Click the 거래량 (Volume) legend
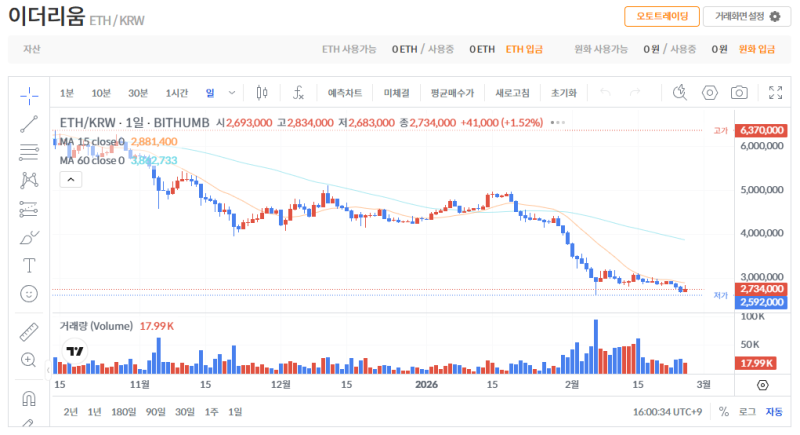This screenshot has height=435, width=800. pyautogui.click(x=96, y=326)
